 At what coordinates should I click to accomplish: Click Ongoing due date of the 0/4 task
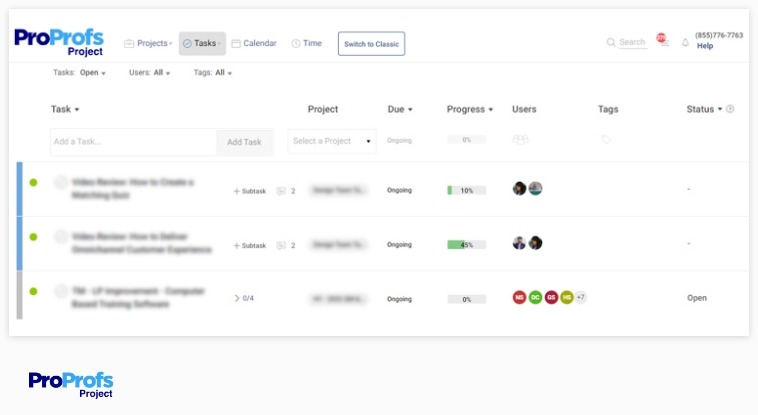399,299
